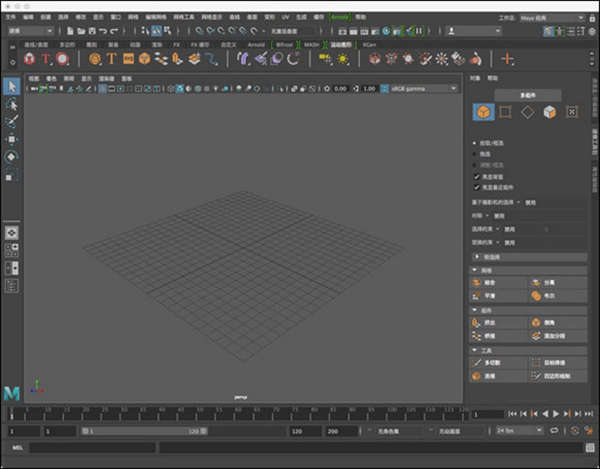Expand 软选择 section
The width and height of the screenshot is (600, 469).
(528, 257)
